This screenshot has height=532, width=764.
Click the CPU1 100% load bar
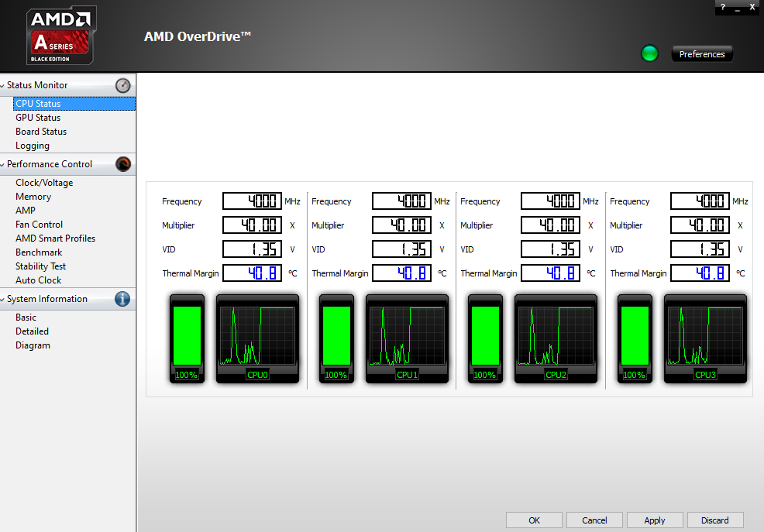(336, 336)
